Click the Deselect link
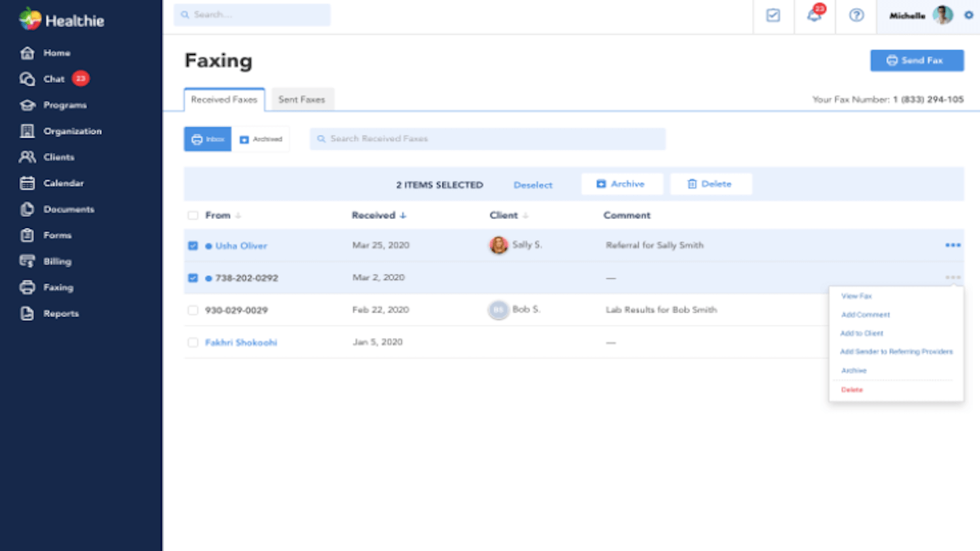The height and width of the screenshot is (551, 980). click(x=533, y=185)
